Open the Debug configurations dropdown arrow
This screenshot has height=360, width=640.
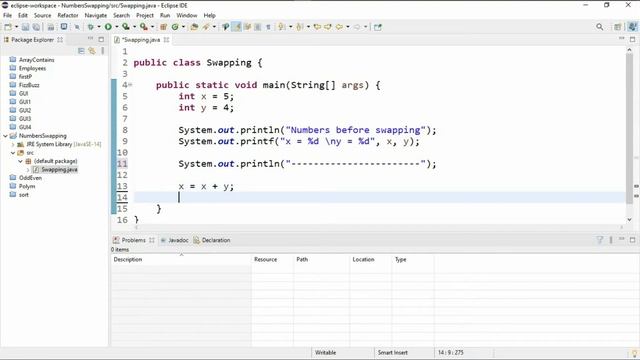(x=99, y=27)
